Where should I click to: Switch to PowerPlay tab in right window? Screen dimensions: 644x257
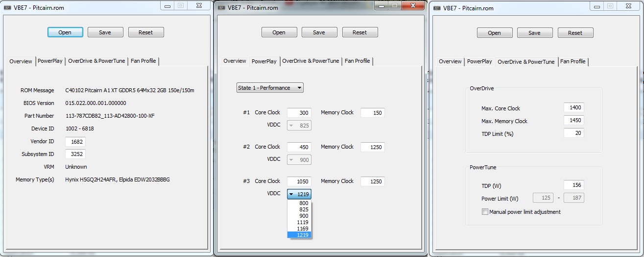click(479, 62)
